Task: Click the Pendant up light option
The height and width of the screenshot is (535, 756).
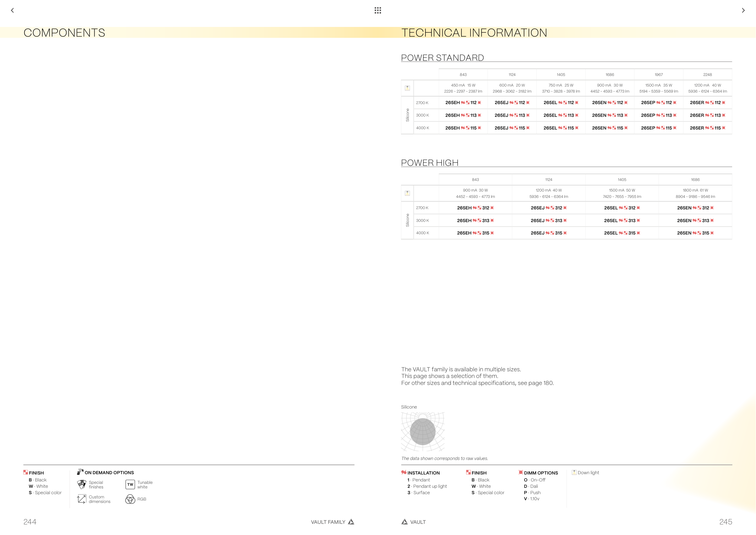Action: coord(430,486)
